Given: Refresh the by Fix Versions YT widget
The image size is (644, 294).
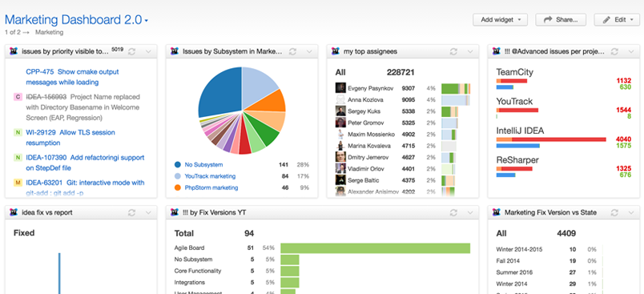Looking at the screenshot, I should 454,212.
